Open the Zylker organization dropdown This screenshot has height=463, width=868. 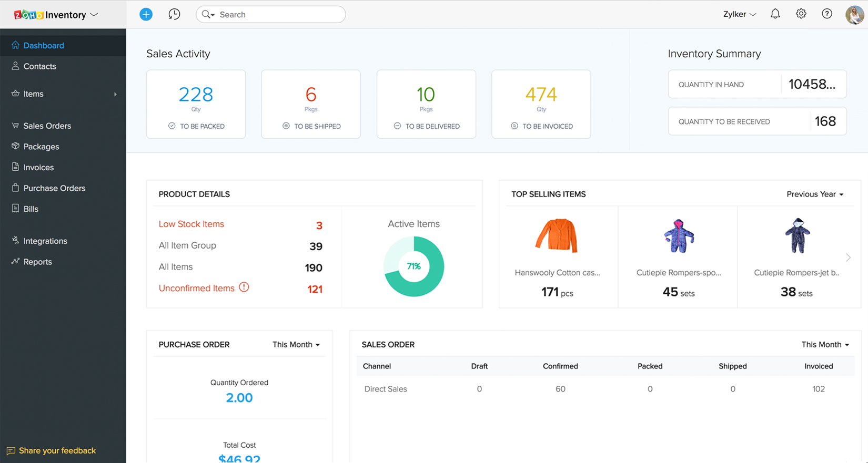click(x=739, y=15)
